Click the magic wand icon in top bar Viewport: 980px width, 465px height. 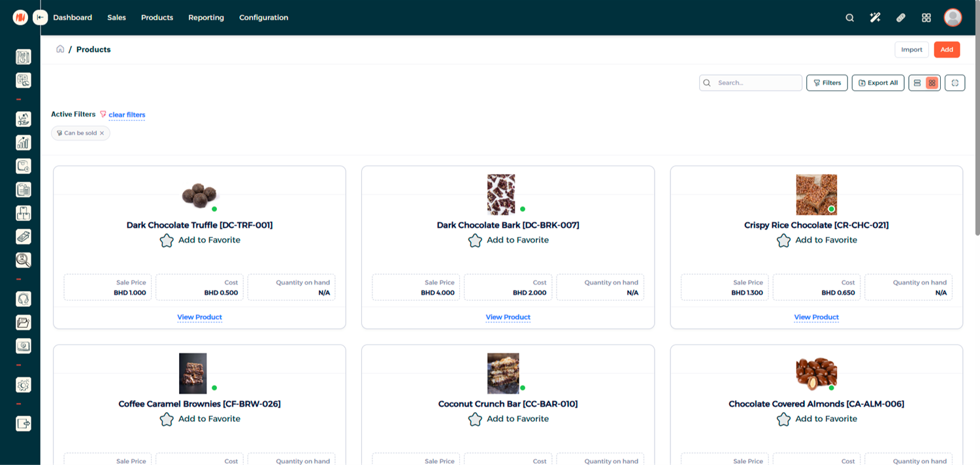pyautogui.click(x=875, y=18)
